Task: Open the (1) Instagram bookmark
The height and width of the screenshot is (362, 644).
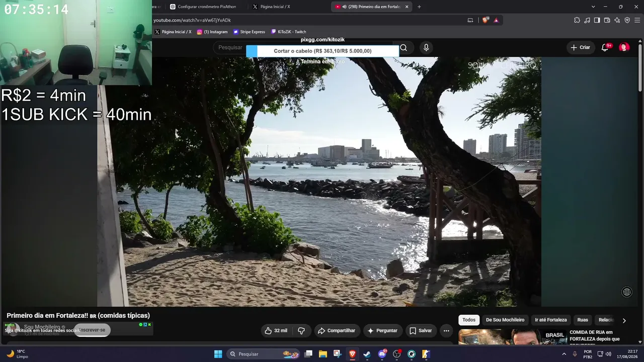Action: pos(212,32)
